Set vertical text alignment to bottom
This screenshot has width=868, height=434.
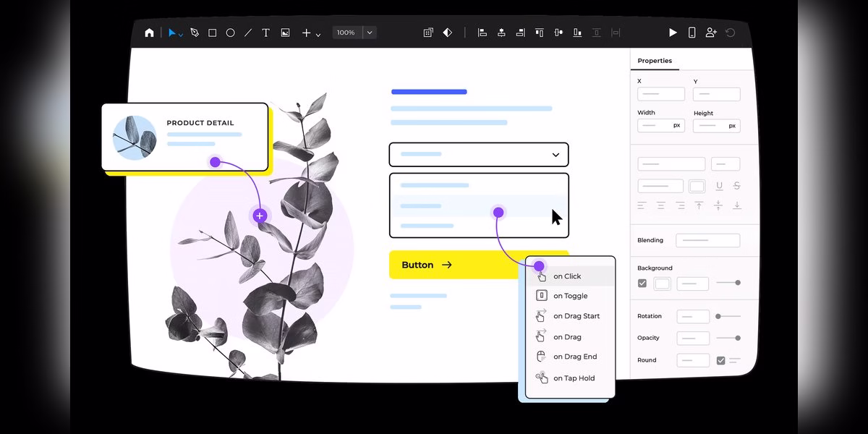coord(737,205)
